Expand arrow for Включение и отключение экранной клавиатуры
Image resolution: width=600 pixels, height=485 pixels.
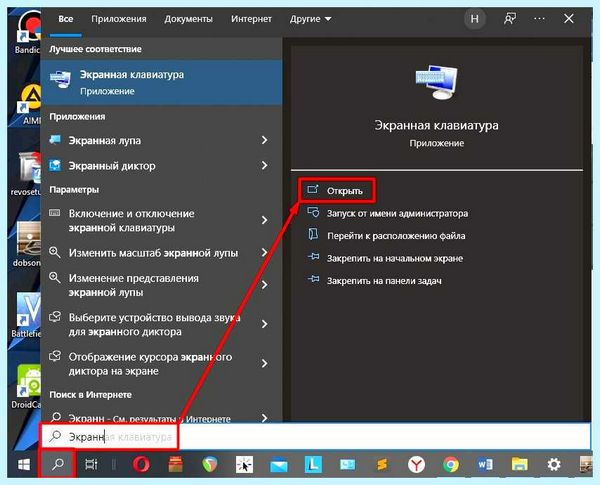tap(264, 220)
